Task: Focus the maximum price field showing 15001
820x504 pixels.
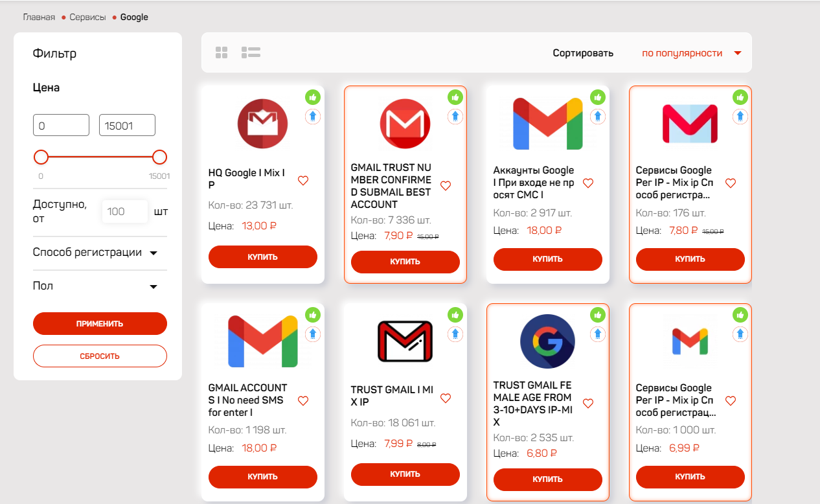Action: coord(127,125)
